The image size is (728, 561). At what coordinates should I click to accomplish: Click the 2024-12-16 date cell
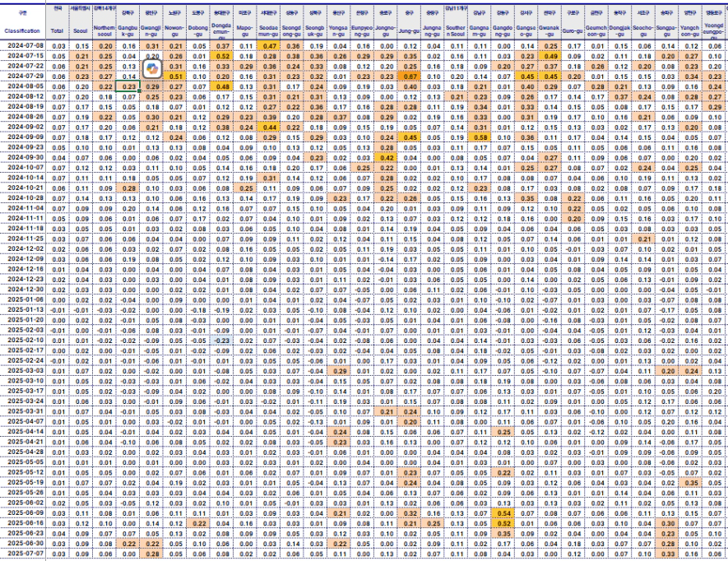click(23, 269)
